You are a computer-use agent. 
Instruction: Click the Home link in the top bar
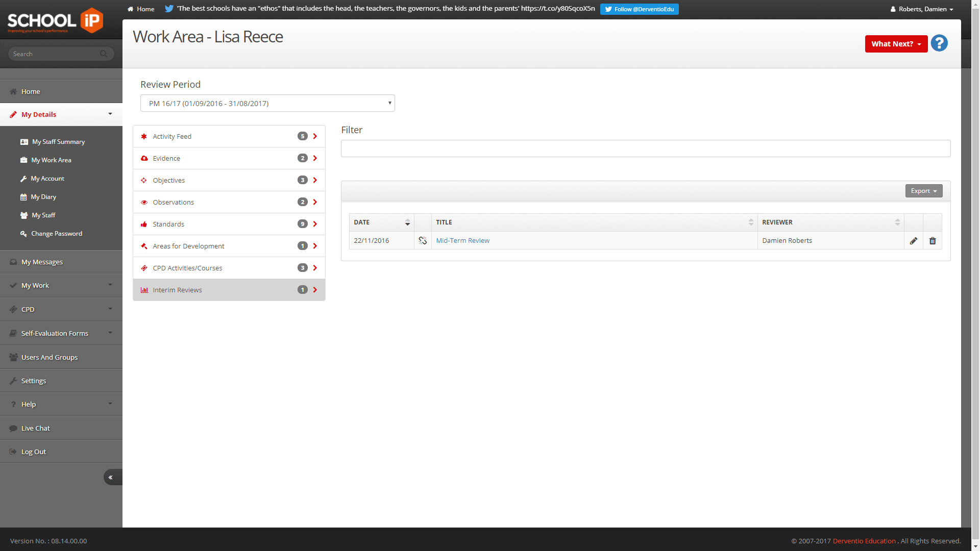pos(141,9)
